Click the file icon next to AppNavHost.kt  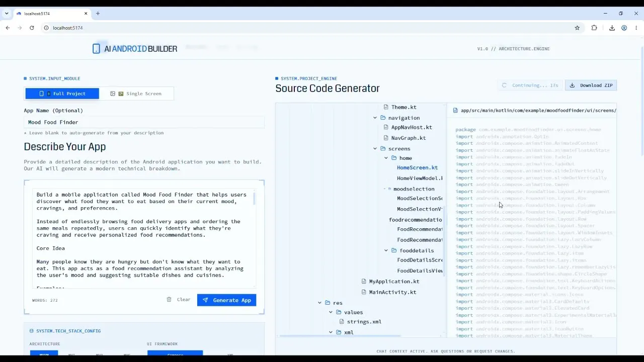coord(386,127)
